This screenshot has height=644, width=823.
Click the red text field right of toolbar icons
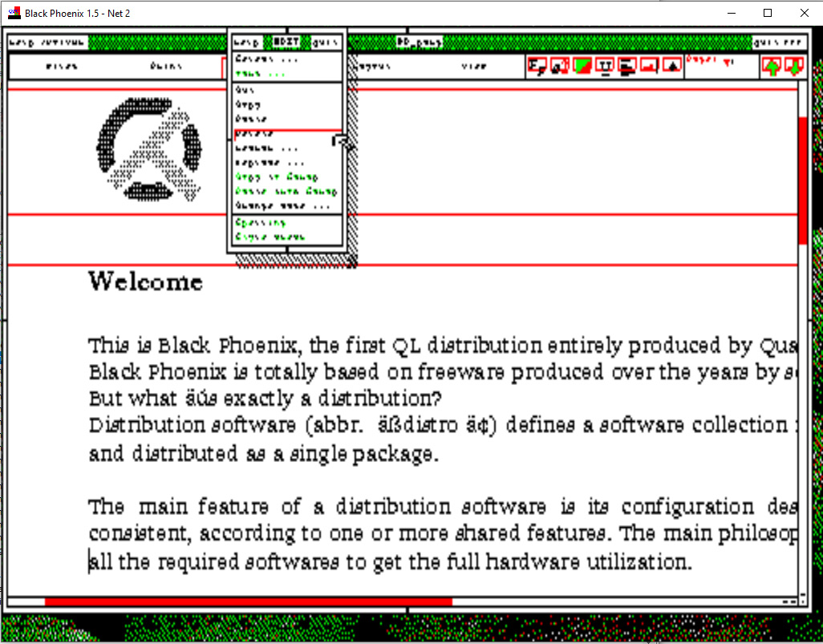tap(722, 66)
